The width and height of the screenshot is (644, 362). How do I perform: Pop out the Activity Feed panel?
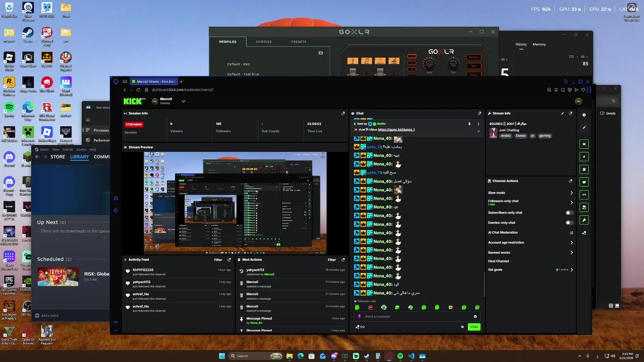[x=229, y=260]
